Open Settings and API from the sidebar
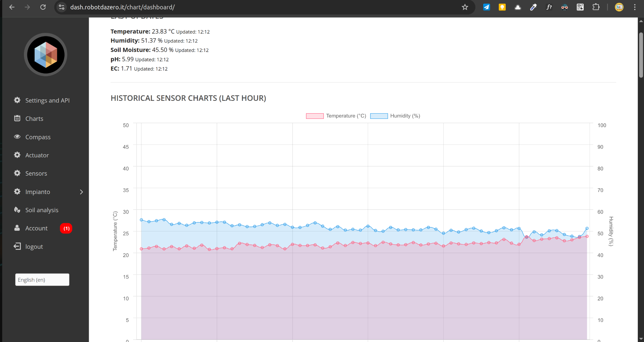Image resolution: width=644 pixels, height=342 pixels. pos(47,100)
